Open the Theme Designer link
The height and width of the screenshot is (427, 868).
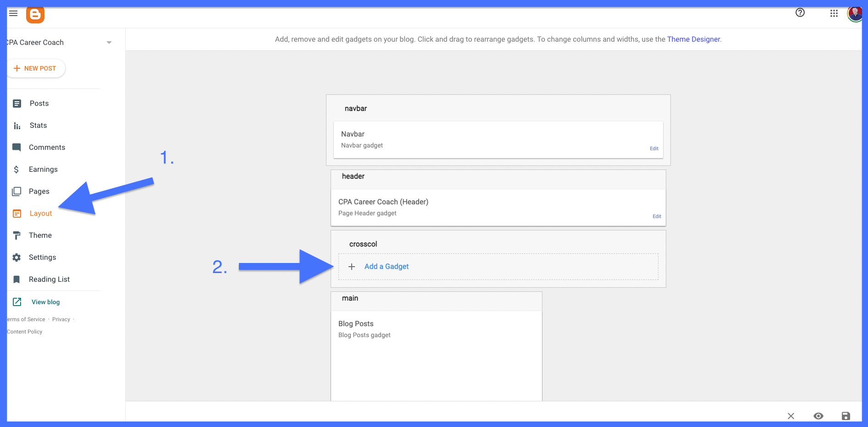click(694, 39)
